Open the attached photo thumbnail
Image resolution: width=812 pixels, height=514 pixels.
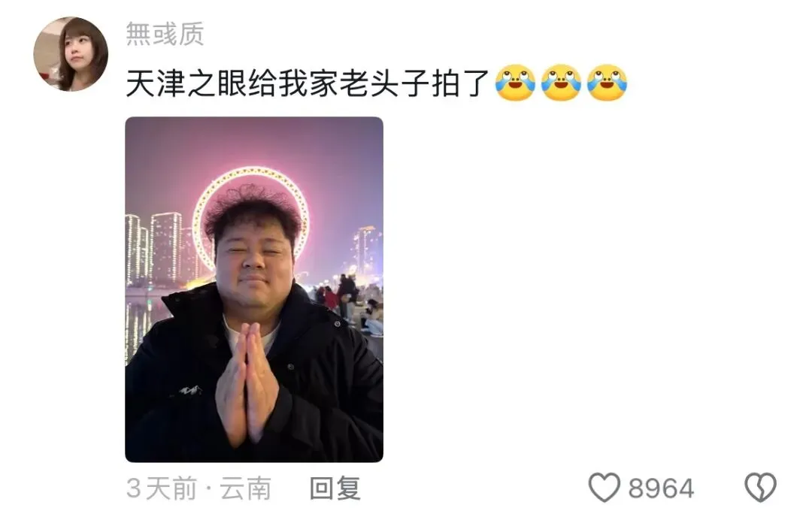tap(254, 289)
